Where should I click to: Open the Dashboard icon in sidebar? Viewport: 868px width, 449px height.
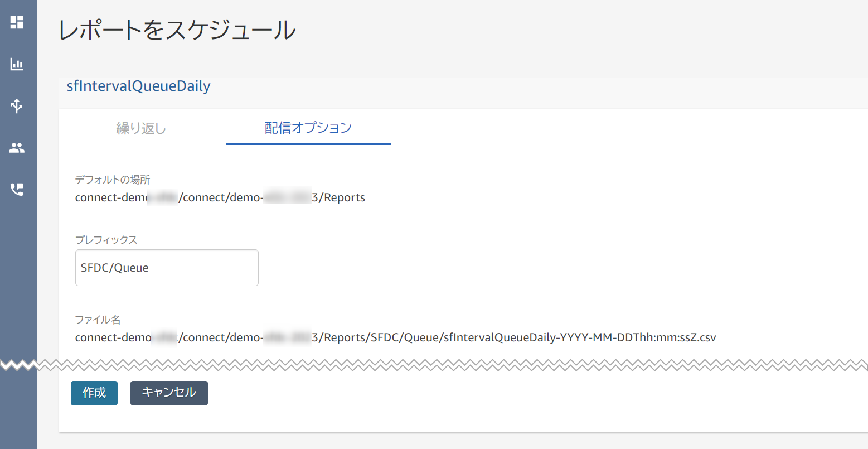click(x=17, y=22)
